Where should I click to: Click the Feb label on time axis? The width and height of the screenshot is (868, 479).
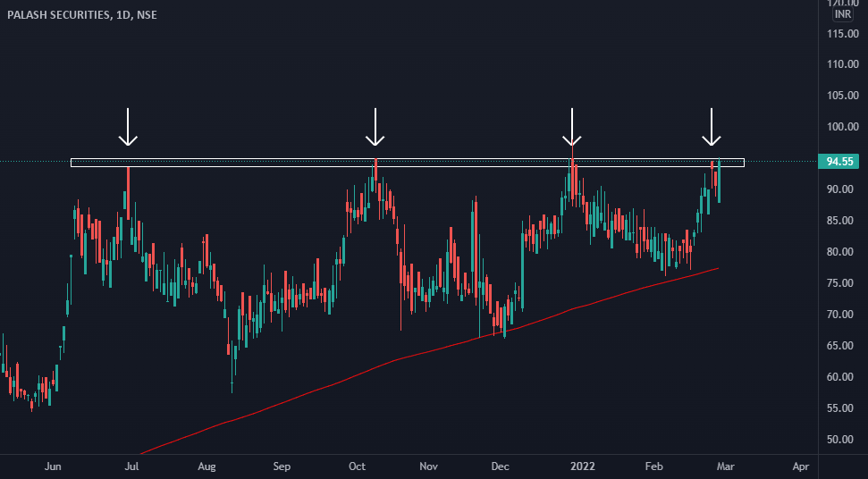tap(653, 466)
